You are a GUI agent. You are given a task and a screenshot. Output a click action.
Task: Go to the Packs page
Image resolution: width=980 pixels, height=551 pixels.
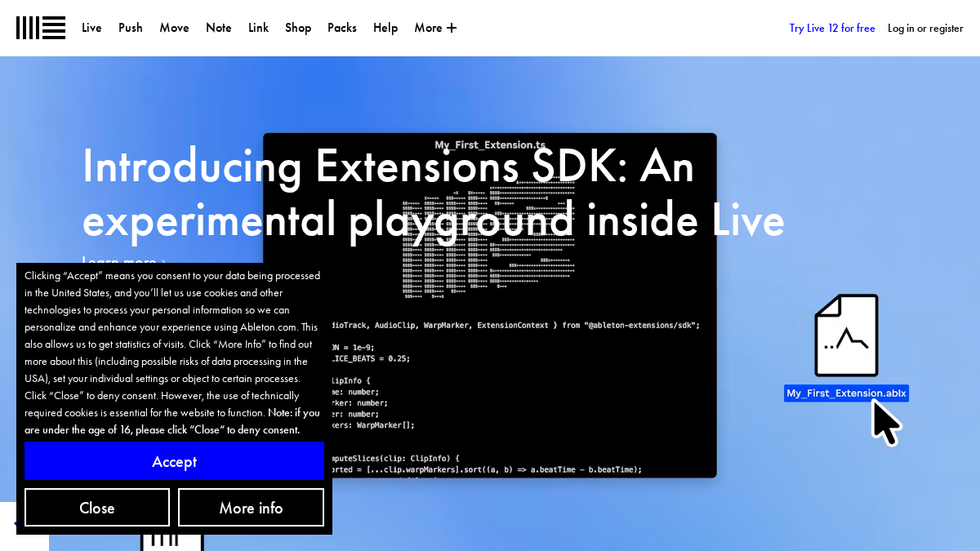coord(342,28)
